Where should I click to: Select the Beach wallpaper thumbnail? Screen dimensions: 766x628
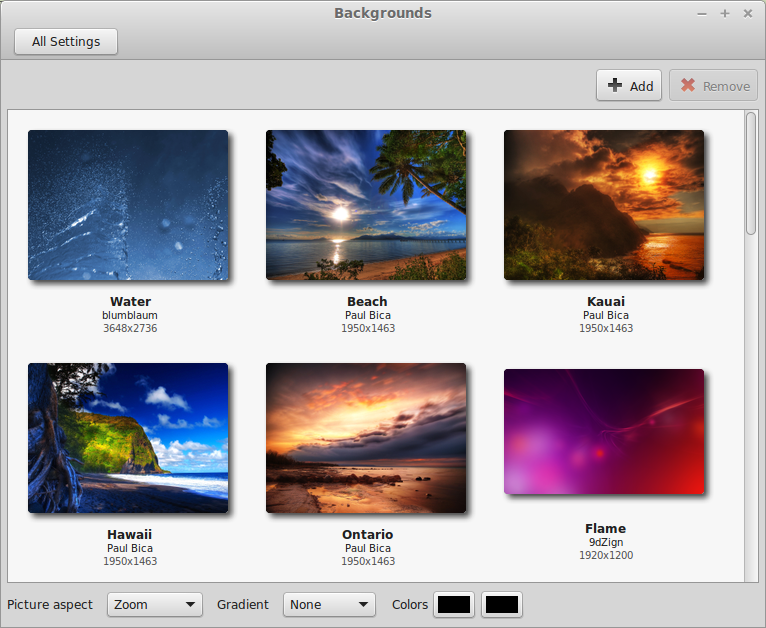point(366,205)
